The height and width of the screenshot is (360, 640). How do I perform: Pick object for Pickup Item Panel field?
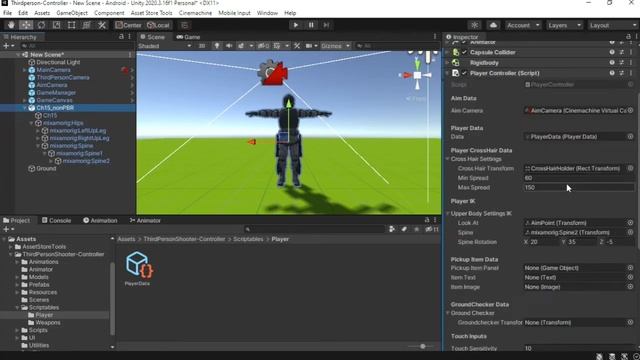[631, 268]
